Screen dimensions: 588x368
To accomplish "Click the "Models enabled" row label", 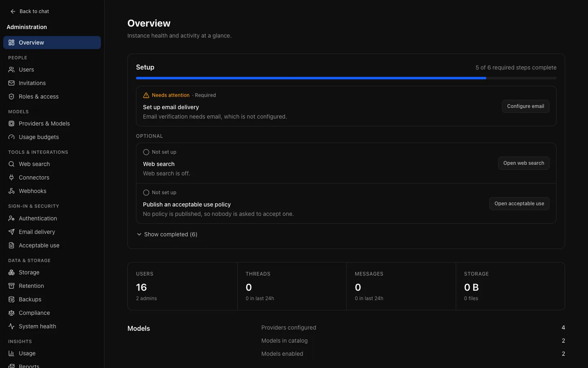I will [282, 354].
